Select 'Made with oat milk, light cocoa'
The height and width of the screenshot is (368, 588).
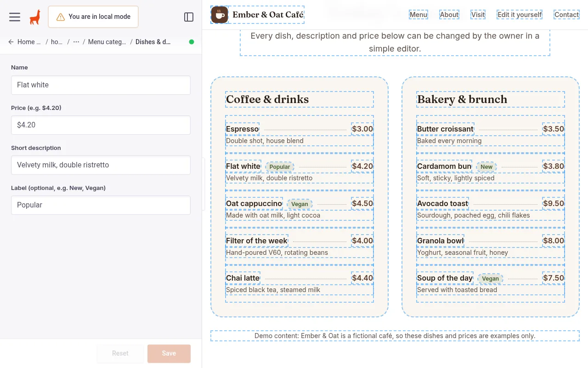(x=273, y=215)
